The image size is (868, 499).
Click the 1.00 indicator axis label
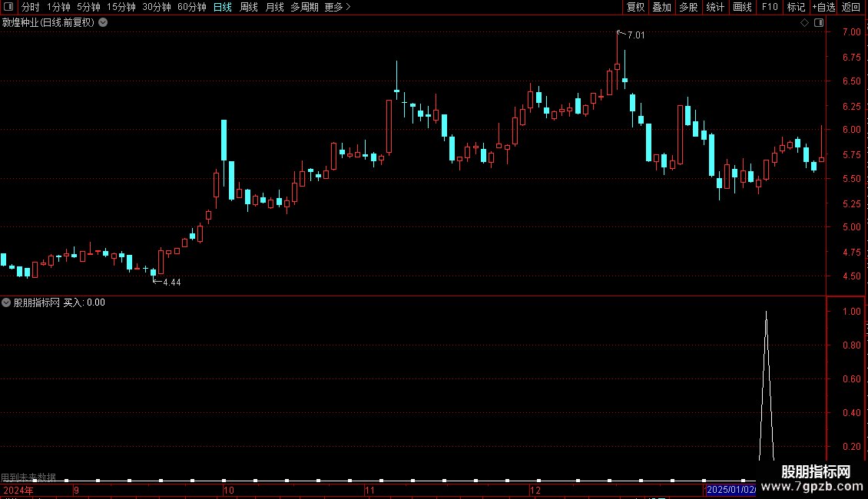pyautogui.click(x=851, y=312)
